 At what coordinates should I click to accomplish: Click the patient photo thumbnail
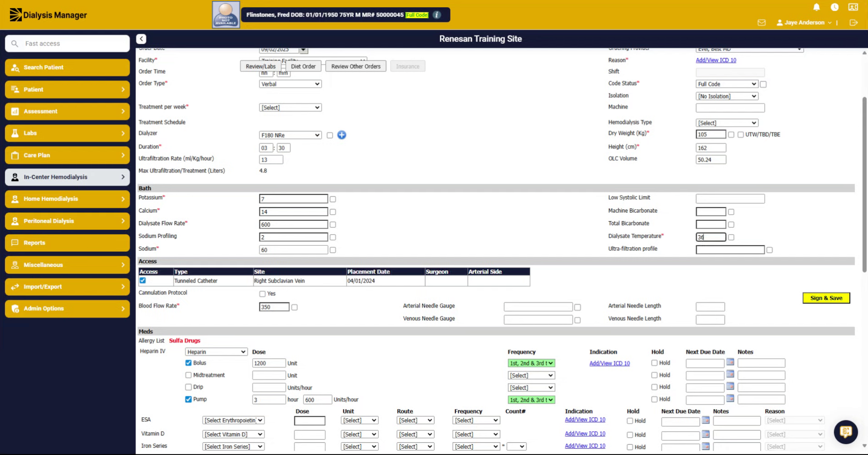(x=226, y=14)
